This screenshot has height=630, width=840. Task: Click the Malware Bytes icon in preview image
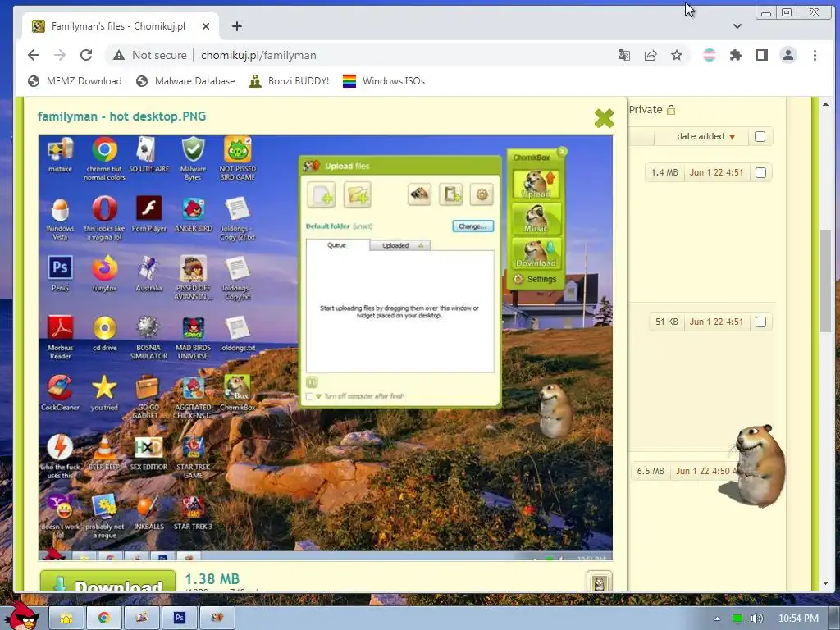click(193, 158)
